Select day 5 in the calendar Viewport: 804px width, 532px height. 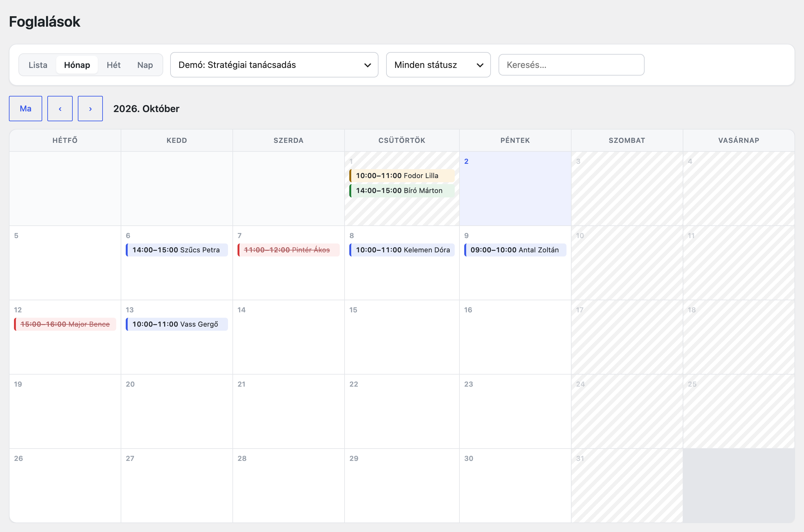coord(65,263)
